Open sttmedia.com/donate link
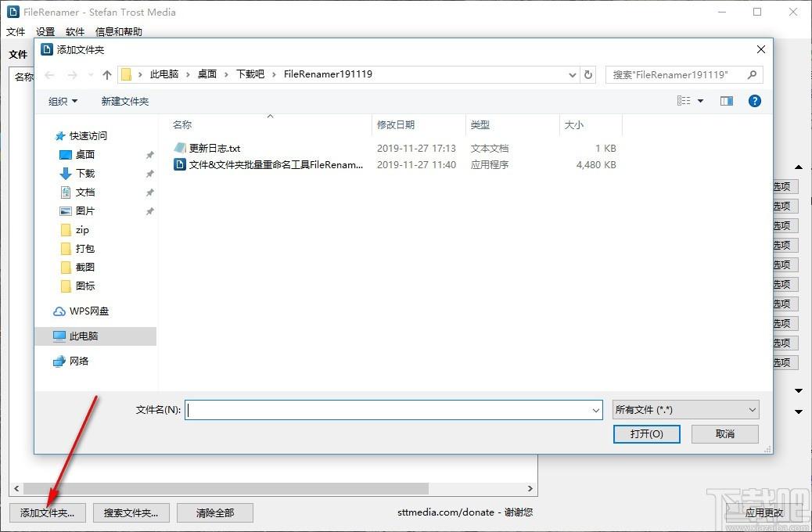Screen dimensions: 812x532 click(x=445, y=512)
